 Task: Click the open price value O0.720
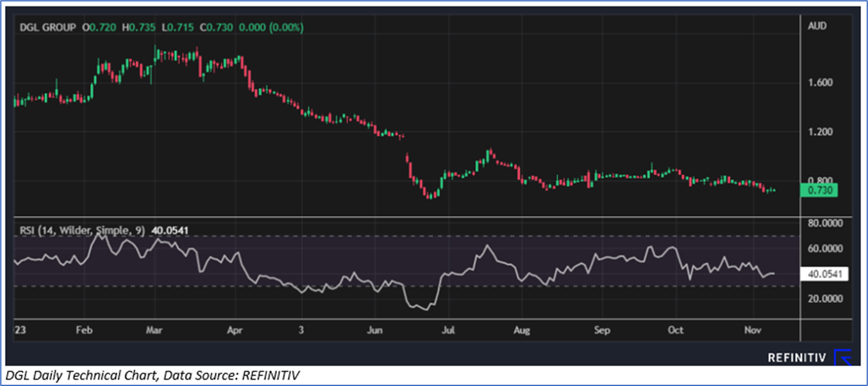[99, 28]
